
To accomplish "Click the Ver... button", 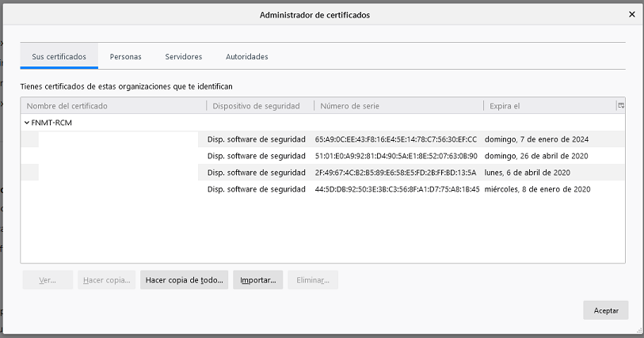I will [48, 280].
